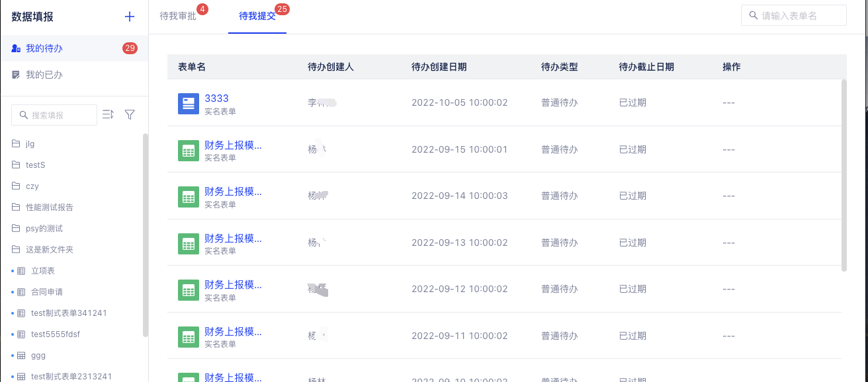Open 财务上报模 form created 2022-09-12
The width and height of the screenshot is (868, 382).
point(233,285)
